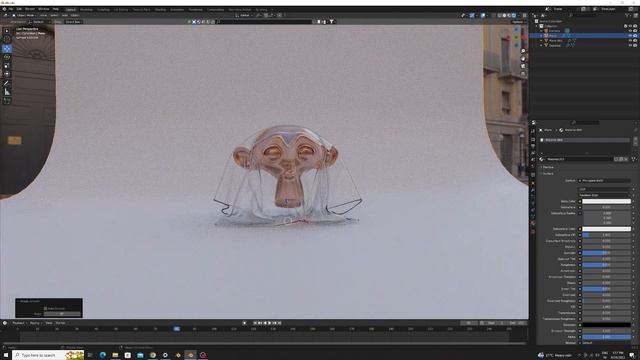Open Microsoft Edge from taskbar
640x360 pixels.
coord(102,355)
